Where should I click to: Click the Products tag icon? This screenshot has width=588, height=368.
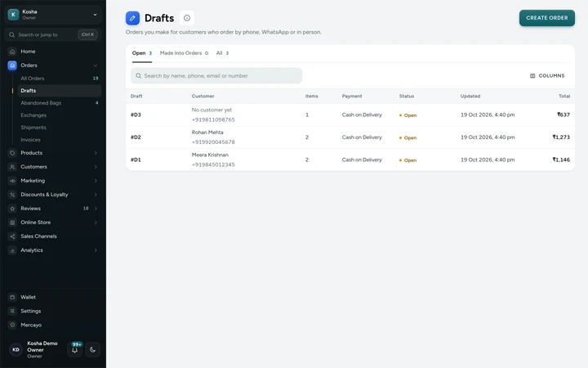pos(12,153)
